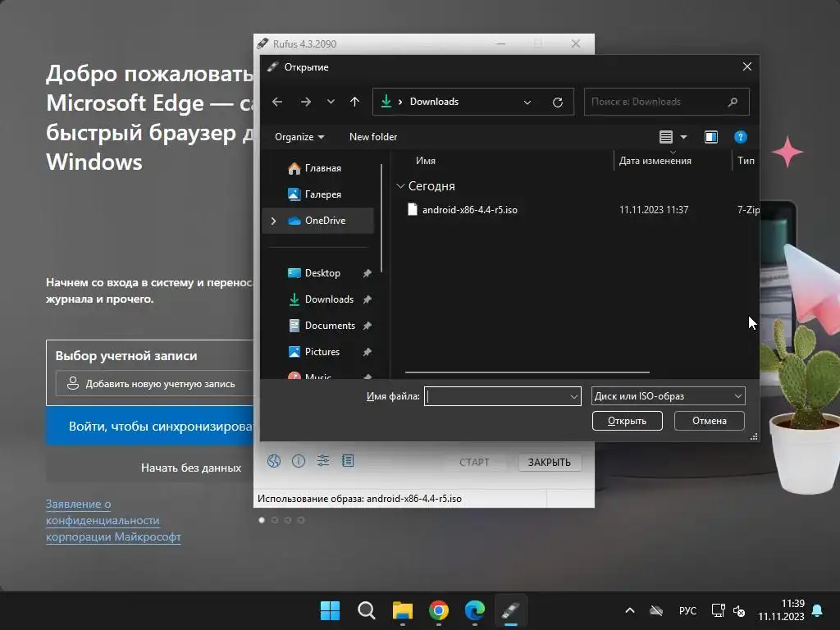
Task: Click the pin icon beside Desktop
Action: pos(367,273)
